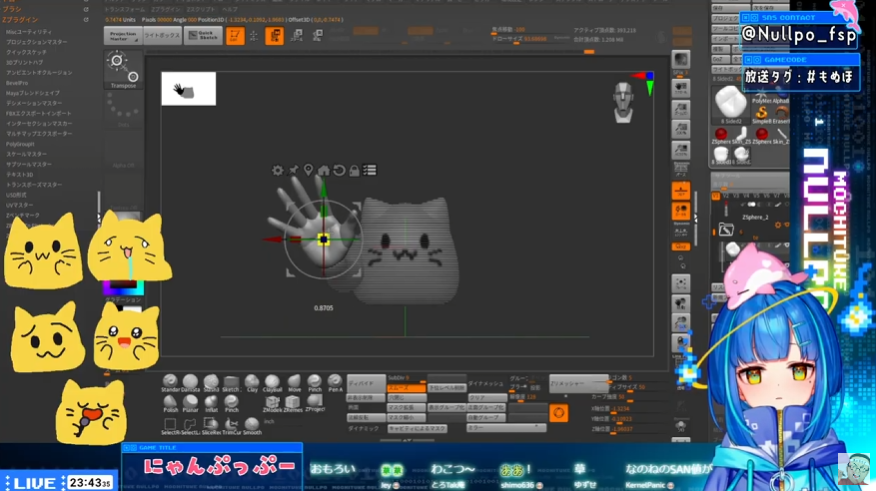Select the Standard brush

[171, 383]
